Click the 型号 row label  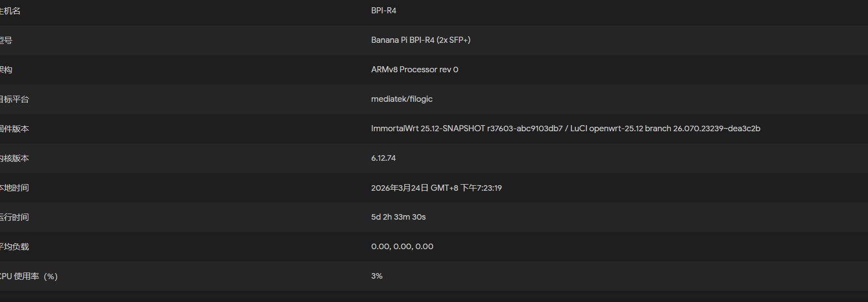[6, 40]
